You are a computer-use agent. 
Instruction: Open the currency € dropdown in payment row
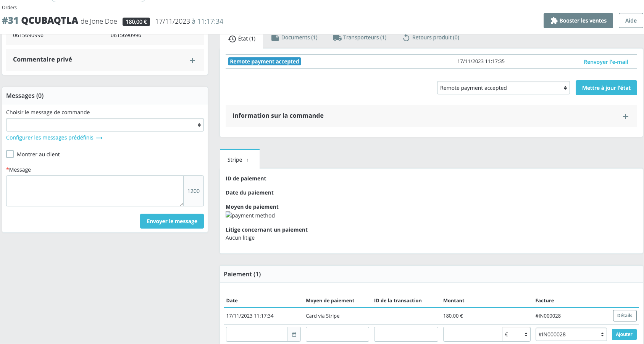[x=516, y=334]
